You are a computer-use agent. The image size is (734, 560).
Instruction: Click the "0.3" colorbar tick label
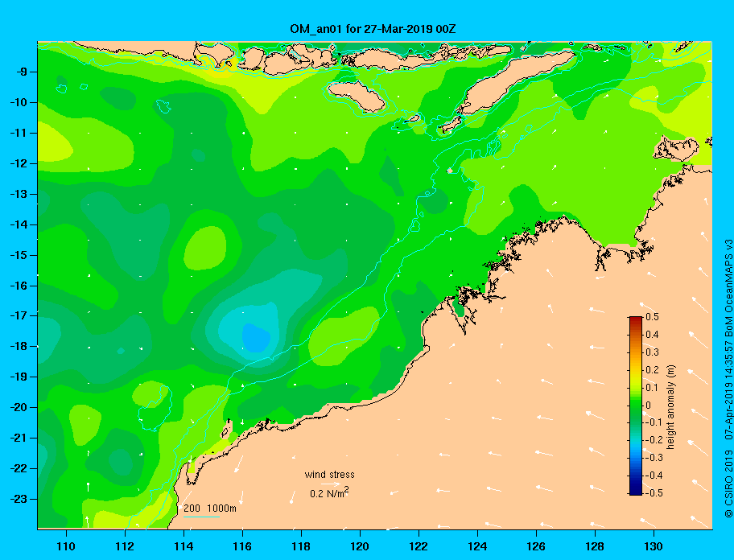[x=652, y=352]
